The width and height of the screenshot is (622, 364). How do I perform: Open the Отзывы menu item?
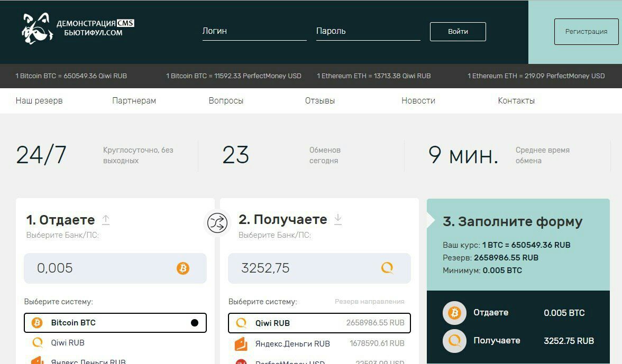point(319,100)
